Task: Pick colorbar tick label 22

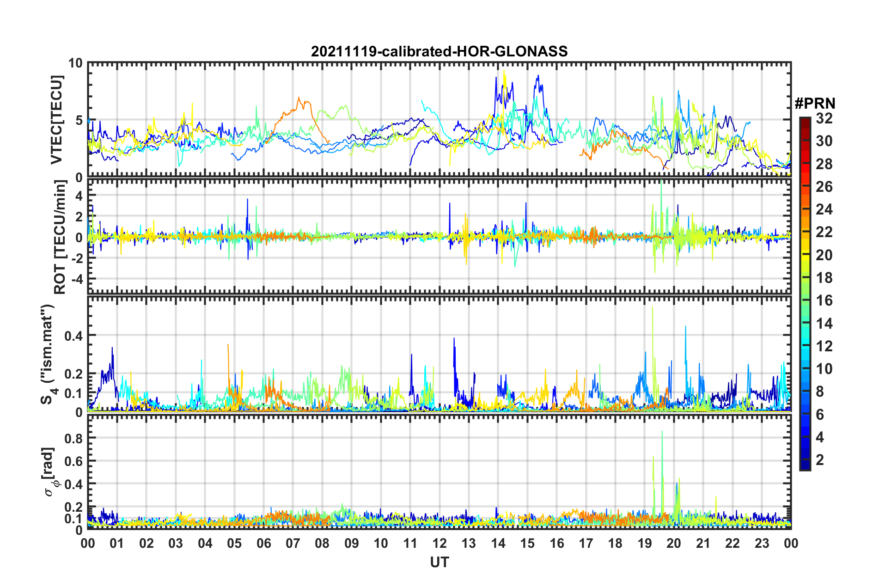Action: pos(824,232)
